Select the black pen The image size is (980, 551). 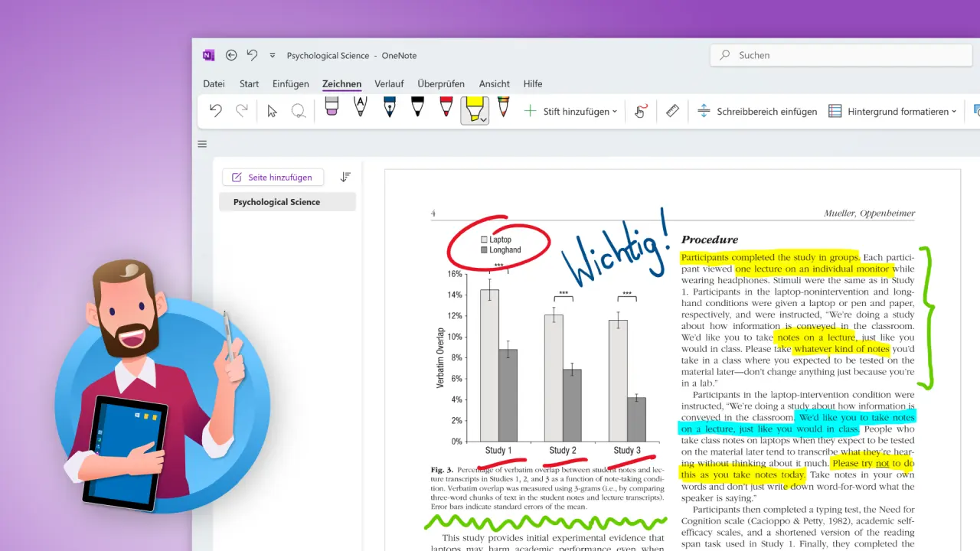(417, 110)
